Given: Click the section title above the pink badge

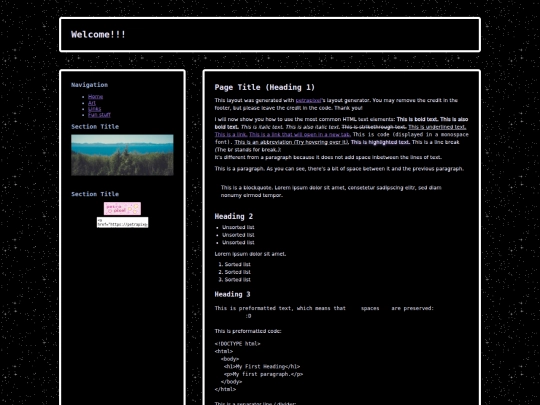Looking at the screenshot, I should [x=95, y=194].
